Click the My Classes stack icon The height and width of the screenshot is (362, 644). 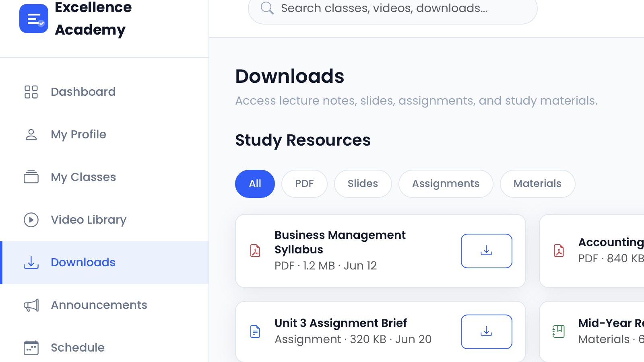coord(31,177)
